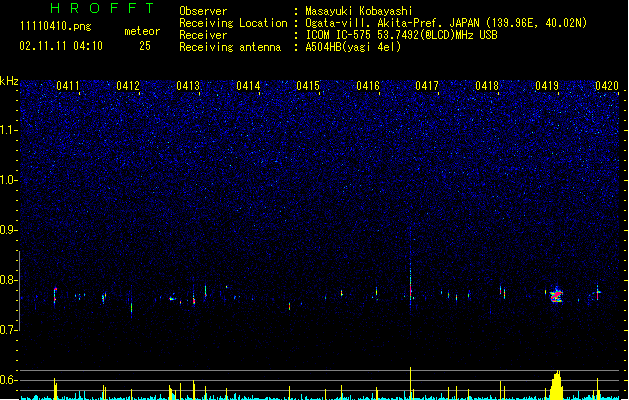The image size is (629, 400).
Task: Click the 0420 time marker
Action: click(x=607, y=86)
